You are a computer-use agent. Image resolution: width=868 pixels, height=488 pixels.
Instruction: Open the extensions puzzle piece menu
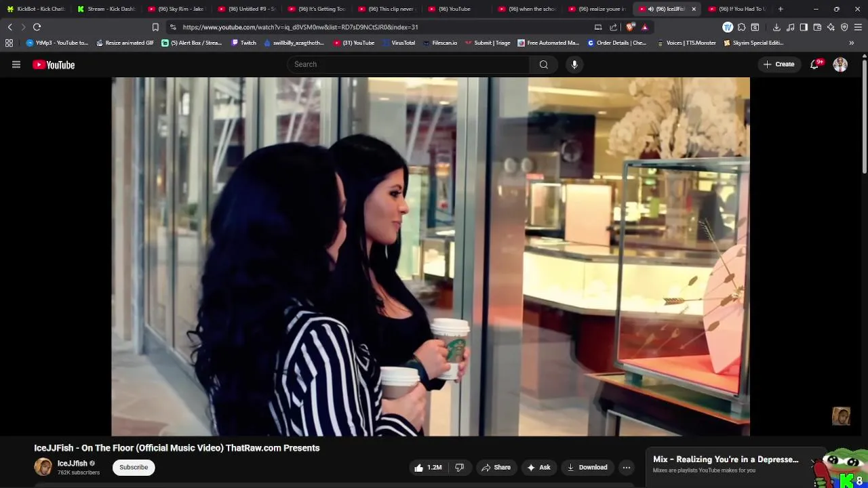point(742,27)
